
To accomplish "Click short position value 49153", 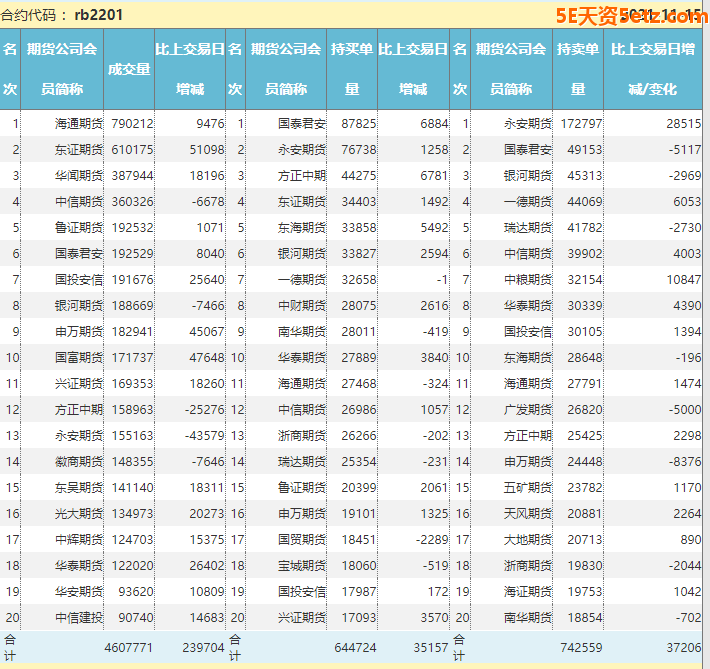I will tap(585, 149).
